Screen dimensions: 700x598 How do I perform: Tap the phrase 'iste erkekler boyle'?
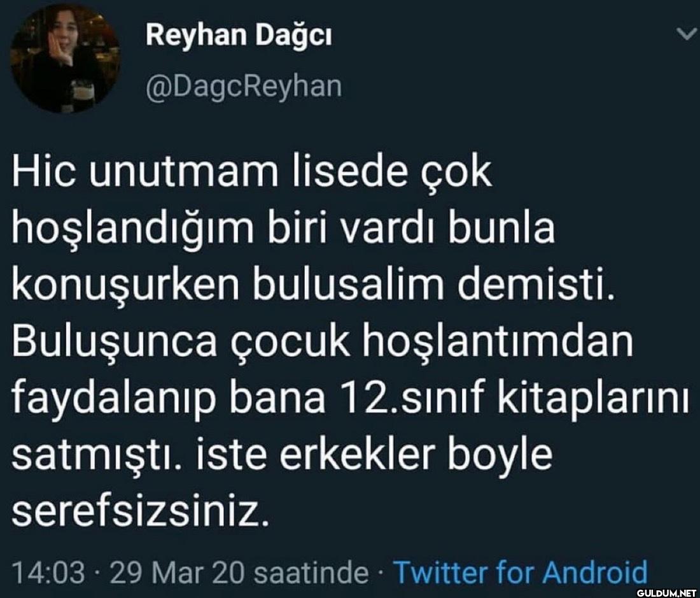(374, 455)
